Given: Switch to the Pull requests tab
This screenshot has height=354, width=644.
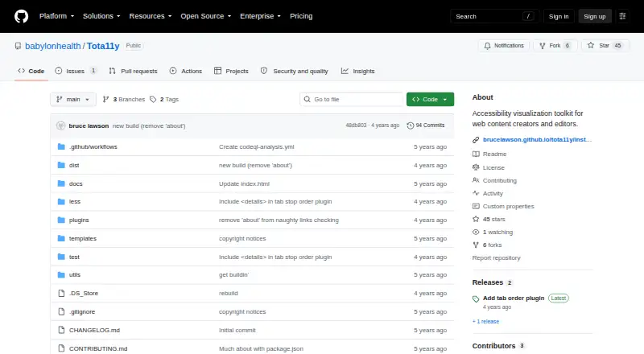Looking at the screenshot, I should coord(133,71).
